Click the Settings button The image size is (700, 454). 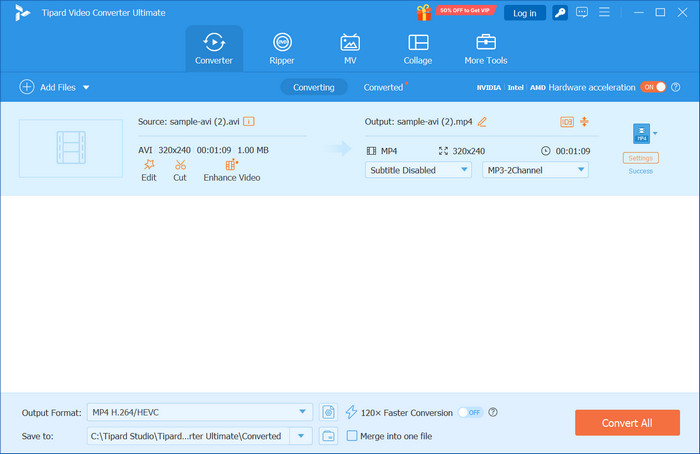(x=641, y=158)
